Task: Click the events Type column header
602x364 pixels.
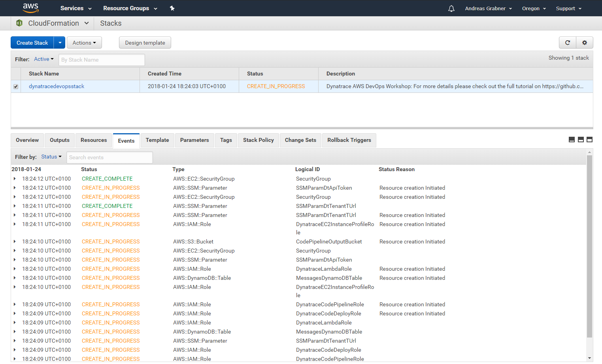Action: tap(178, 169)
